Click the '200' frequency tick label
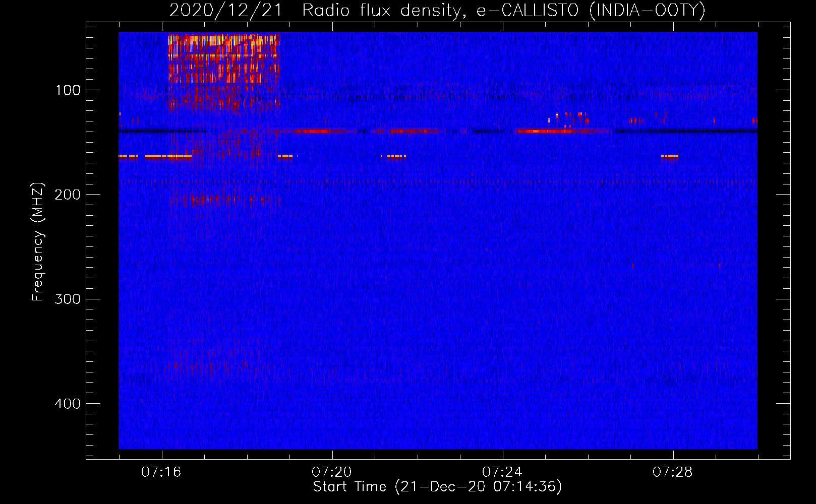Screen dimensions: 816x504 tap(68, 195)
